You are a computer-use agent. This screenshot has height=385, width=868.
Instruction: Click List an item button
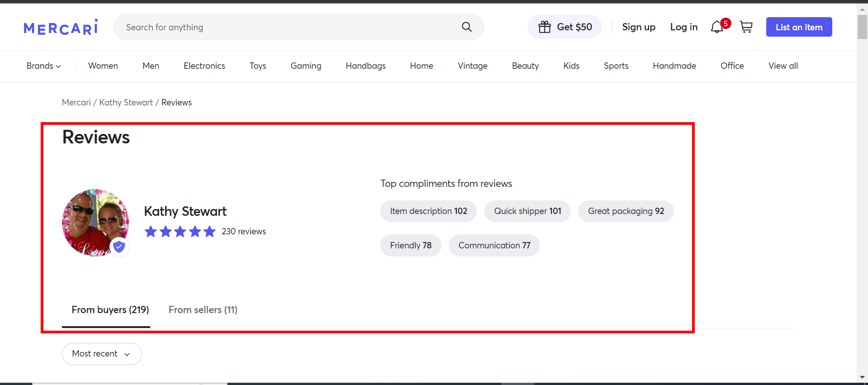799,27
